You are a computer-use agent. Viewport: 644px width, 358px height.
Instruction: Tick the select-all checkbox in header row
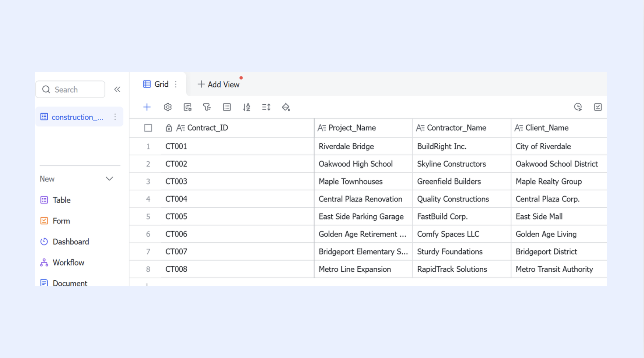(x=148, y=128)
